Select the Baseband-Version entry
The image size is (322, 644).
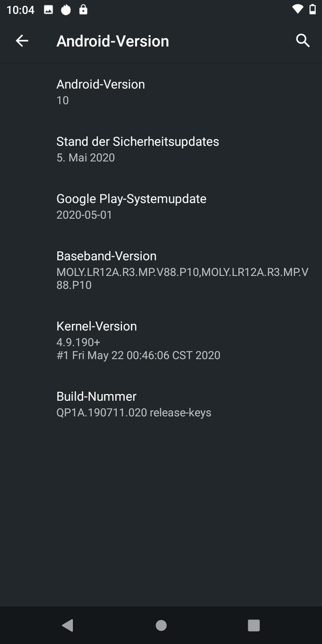(x=161, y=270)
